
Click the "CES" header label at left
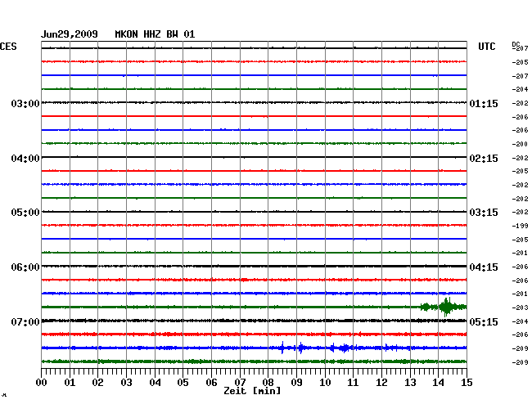point(8,47)
